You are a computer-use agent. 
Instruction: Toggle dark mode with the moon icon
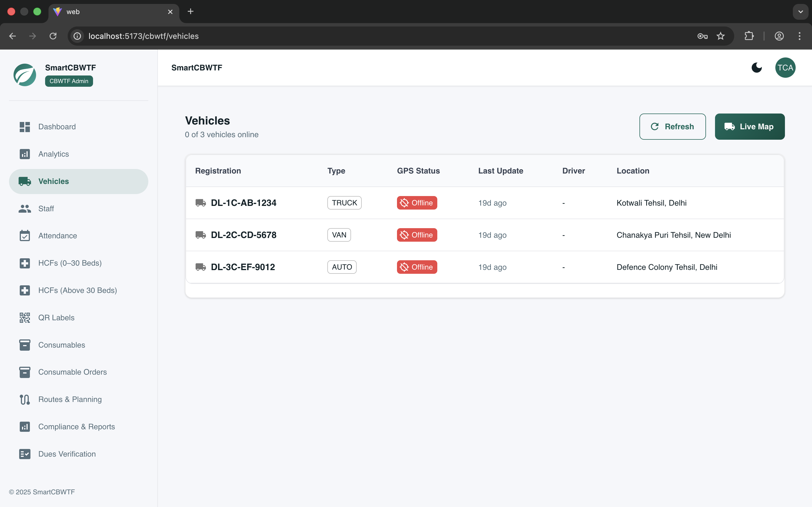click(756, 68)
